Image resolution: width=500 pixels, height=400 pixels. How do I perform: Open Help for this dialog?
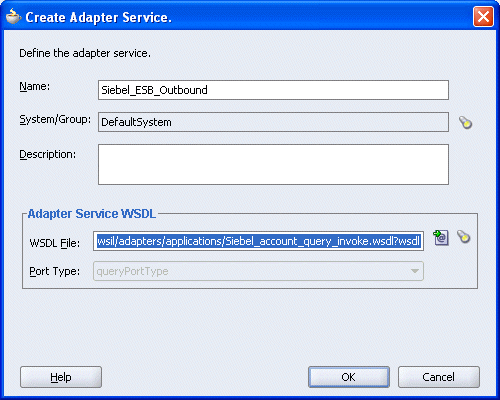61,377
